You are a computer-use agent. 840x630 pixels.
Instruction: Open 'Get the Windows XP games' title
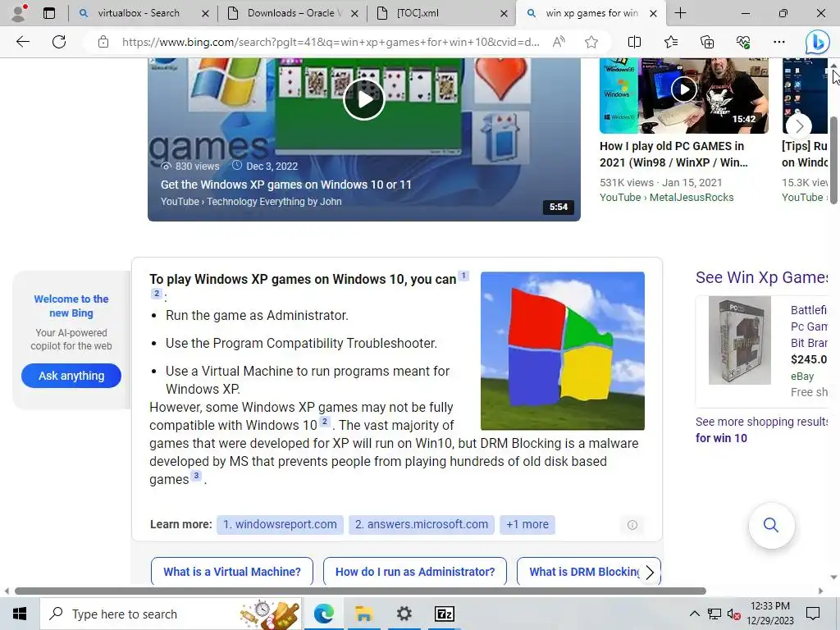(286, 185)
